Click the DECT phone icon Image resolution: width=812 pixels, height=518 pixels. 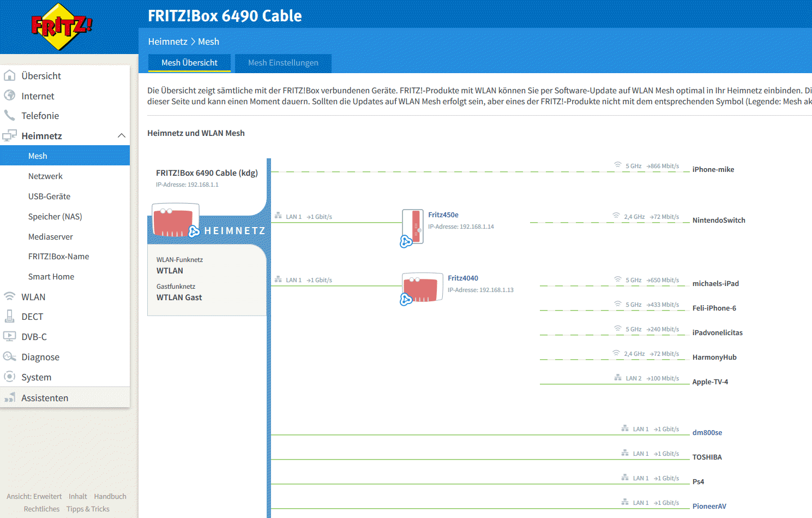pyautogui.click(x=9, y=316)
